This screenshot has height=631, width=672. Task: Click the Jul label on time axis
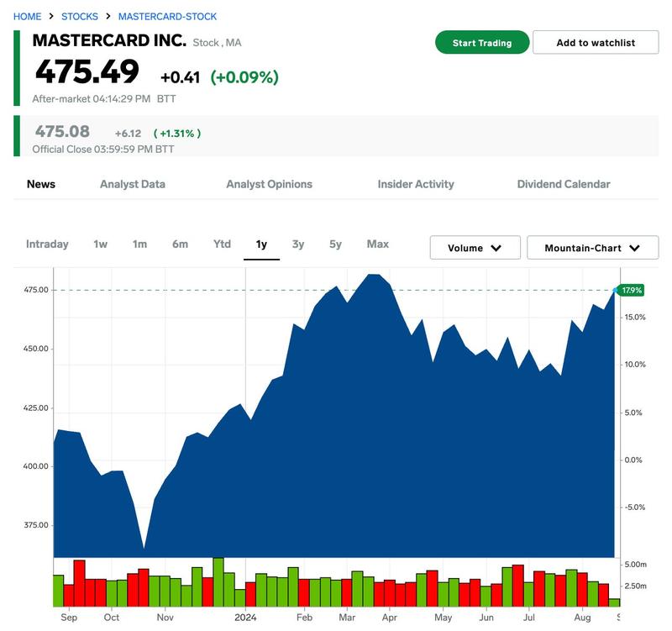coord(529,618)
